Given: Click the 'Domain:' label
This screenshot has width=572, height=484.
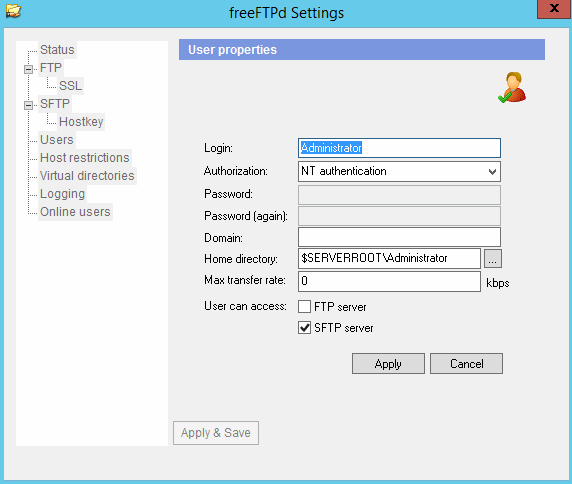Looking at the screenshot, I should pos(223,238).
